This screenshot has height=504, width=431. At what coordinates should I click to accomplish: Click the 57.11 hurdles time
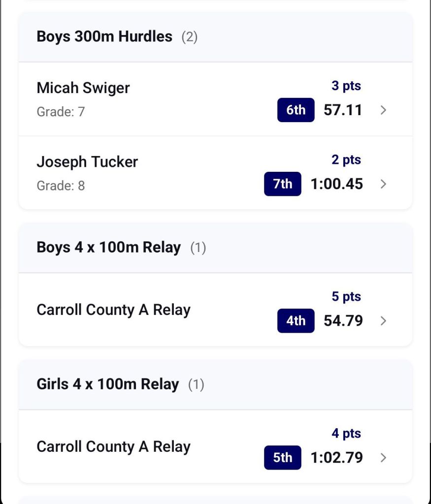tap(343, 110)
